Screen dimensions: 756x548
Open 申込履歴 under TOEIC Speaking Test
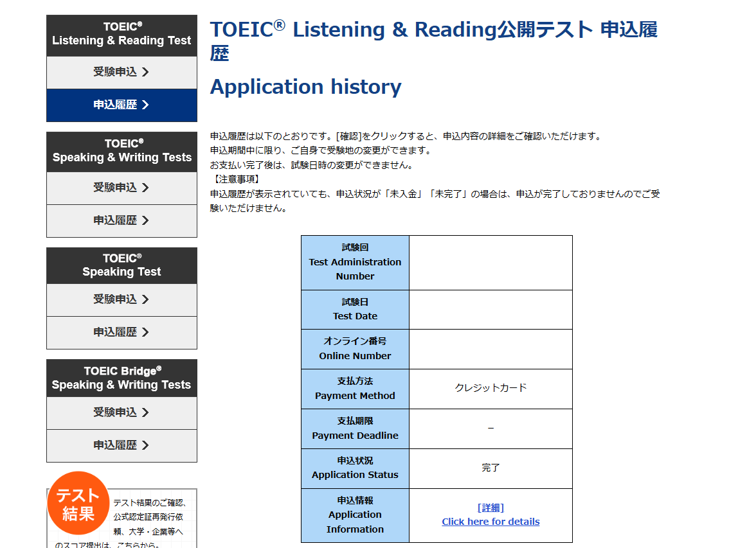tap(122, 333)
